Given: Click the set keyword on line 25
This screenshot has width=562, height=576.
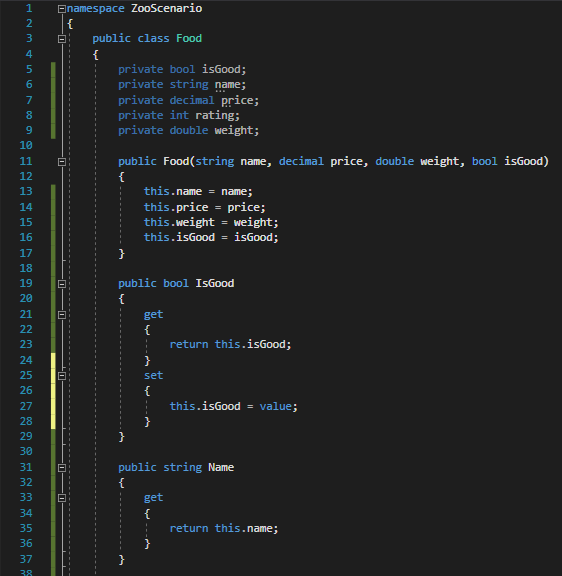Looking at the screenshot, I should click(154, 375).
